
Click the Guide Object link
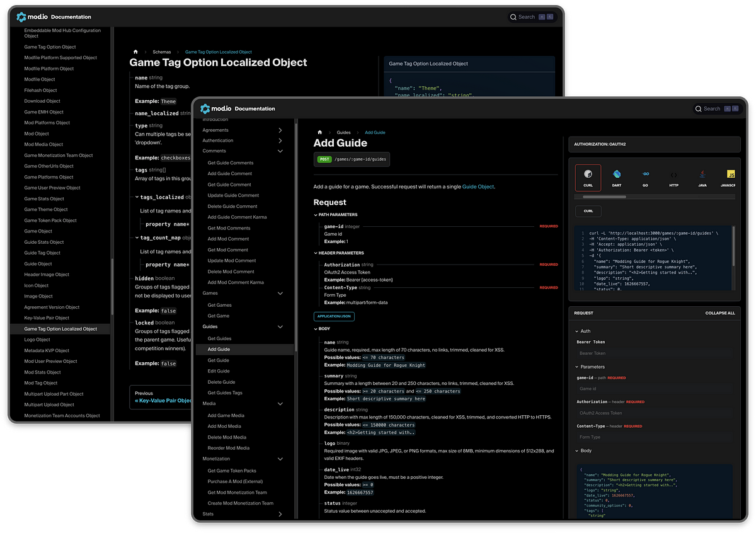pyautogui.click(x=478, y=186)
